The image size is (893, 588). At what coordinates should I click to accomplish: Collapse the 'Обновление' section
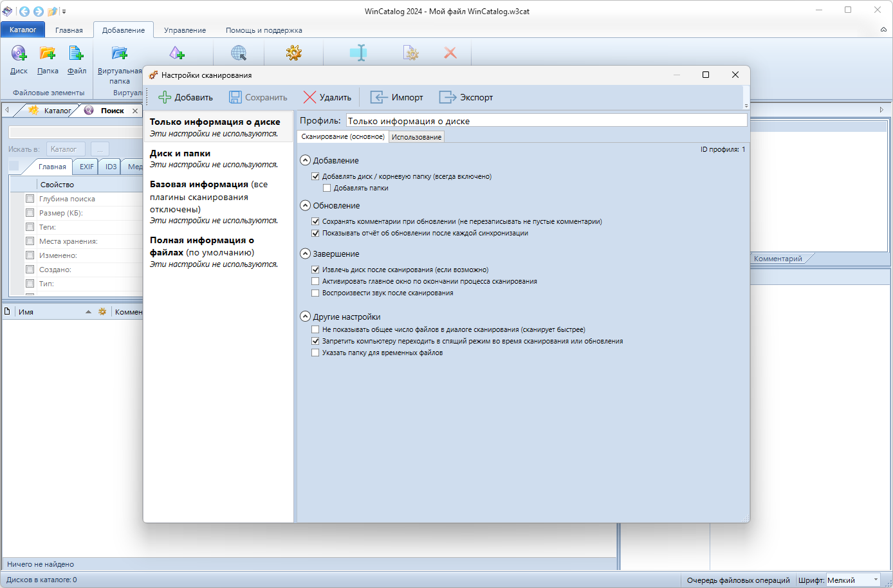tap(306, 205)
